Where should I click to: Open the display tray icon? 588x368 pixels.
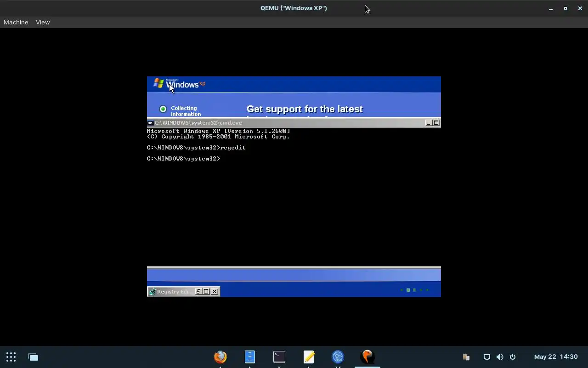click(486, 356)
